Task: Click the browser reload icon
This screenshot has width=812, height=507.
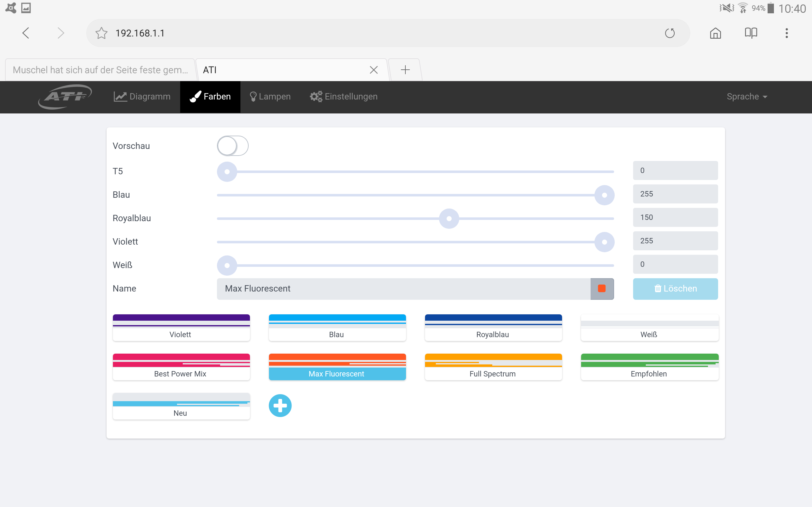Action: point(670,33)
